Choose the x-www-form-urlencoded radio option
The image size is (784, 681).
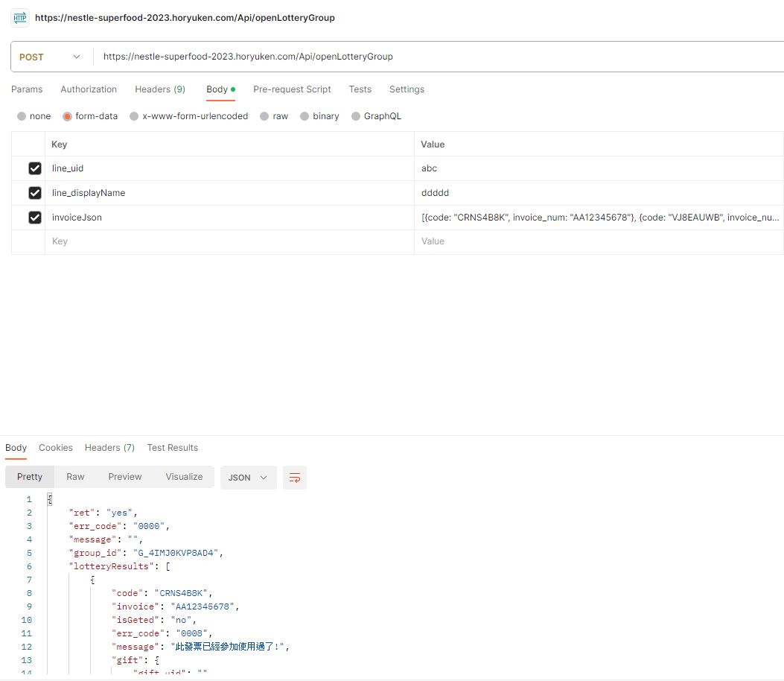point(134,116)
